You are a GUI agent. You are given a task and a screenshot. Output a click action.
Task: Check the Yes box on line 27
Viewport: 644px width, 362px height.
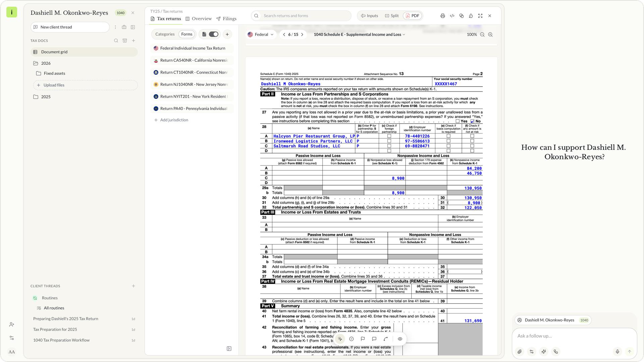[x=458, y=121]
